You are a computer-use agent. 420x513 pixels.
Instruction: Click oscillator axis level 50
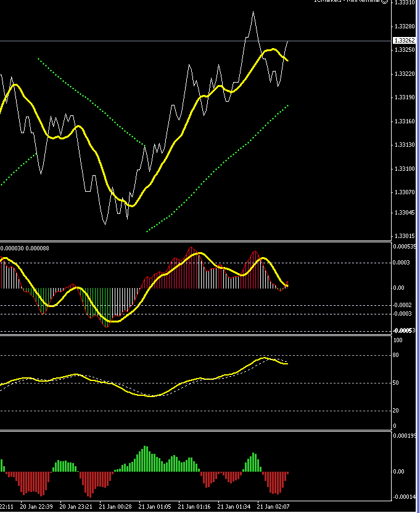click(396, 383)
